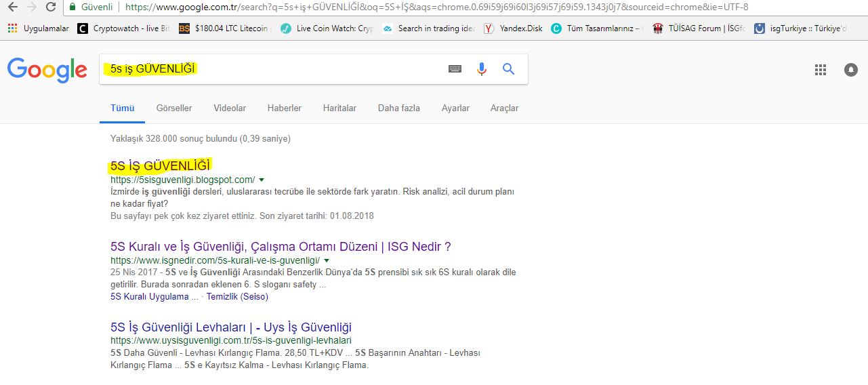Open the Google apps grid icon
Screen dimensions: 868x385
pos(821,70)
